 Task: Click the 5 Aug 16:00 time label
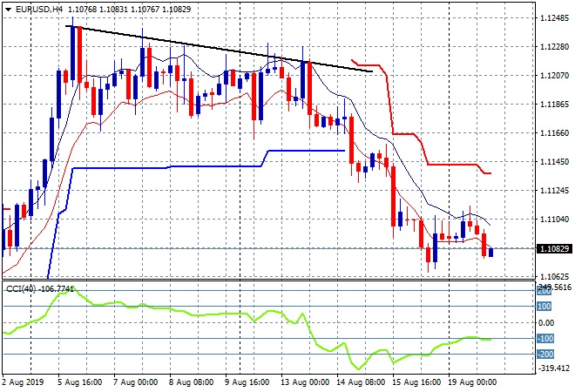click(x=79, y=382)
